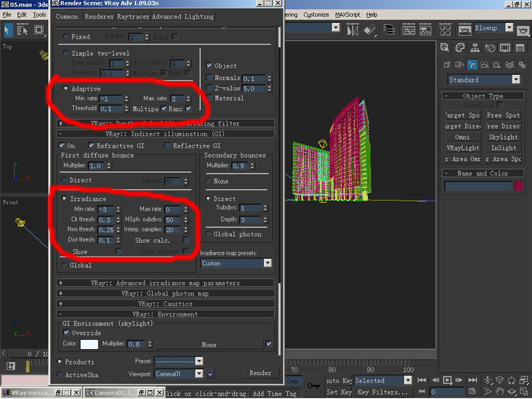Switch to the Modify command panel
This screenshot has width=532, height=399.
coord(460,48)
